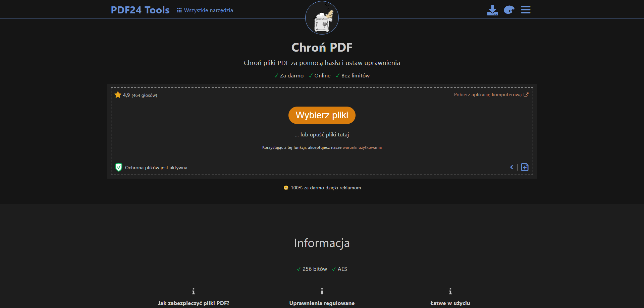This screenshot has width=644, height=308.
Task: Open the theme palette icon
Action: pos(509,10)
